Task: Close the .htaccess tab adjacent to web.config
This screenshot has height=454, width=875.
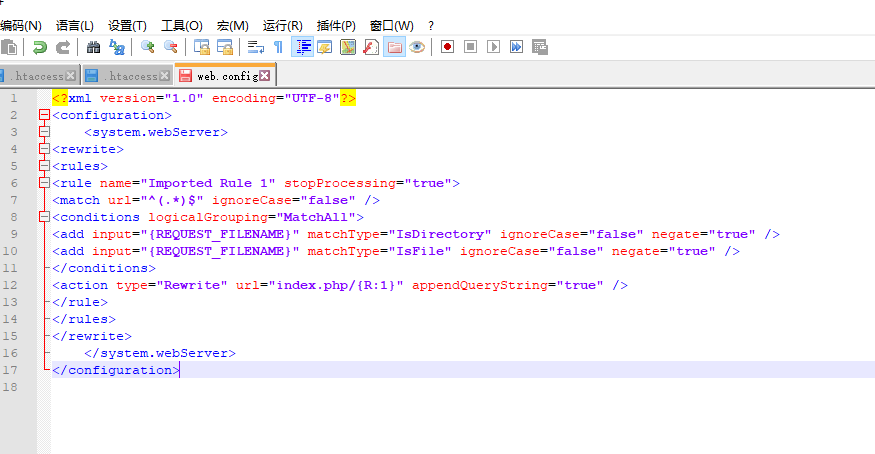Action: (165, 75)
